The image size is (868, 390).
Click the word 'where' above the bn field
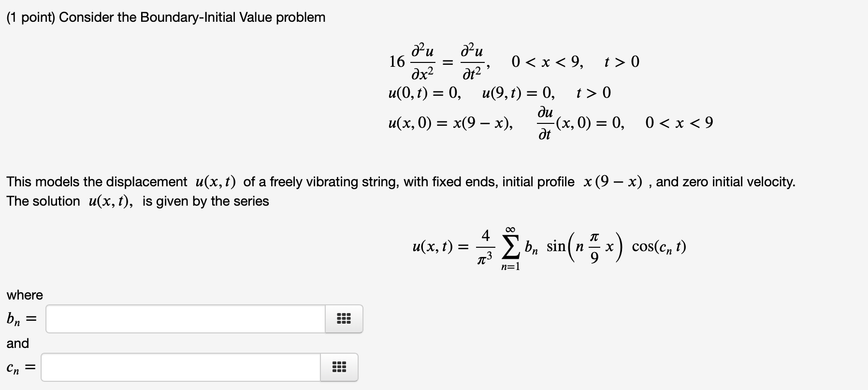[24, 295]
